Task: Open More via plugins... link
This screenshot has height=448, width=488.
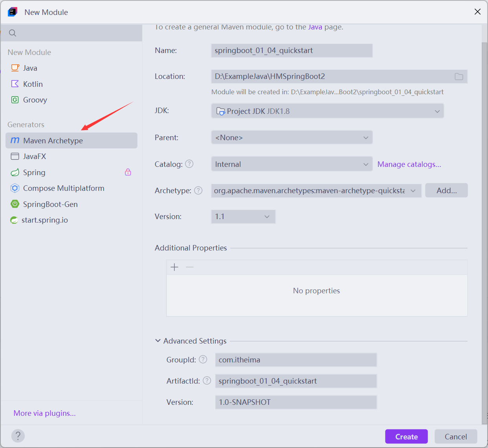Action: click(44, 413)
